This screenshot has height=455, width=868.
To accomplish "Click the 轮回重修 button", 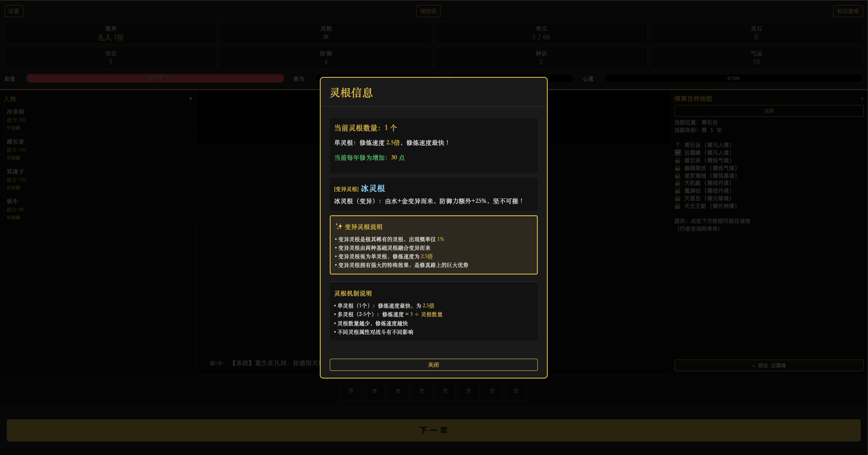I will pyautogui.click(x=847, y=11).
